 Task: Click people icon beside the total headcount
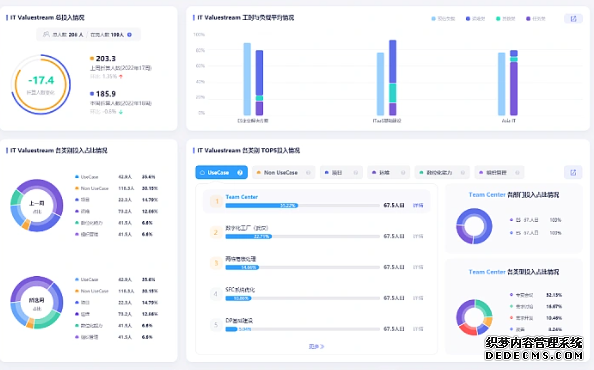[x=46, y=34]
